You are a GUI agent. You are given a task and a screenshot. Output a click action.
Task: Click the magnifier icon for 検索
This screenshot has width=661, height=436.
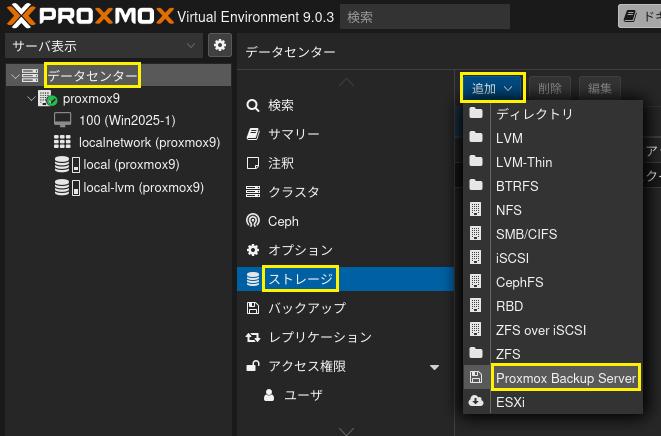253,105
